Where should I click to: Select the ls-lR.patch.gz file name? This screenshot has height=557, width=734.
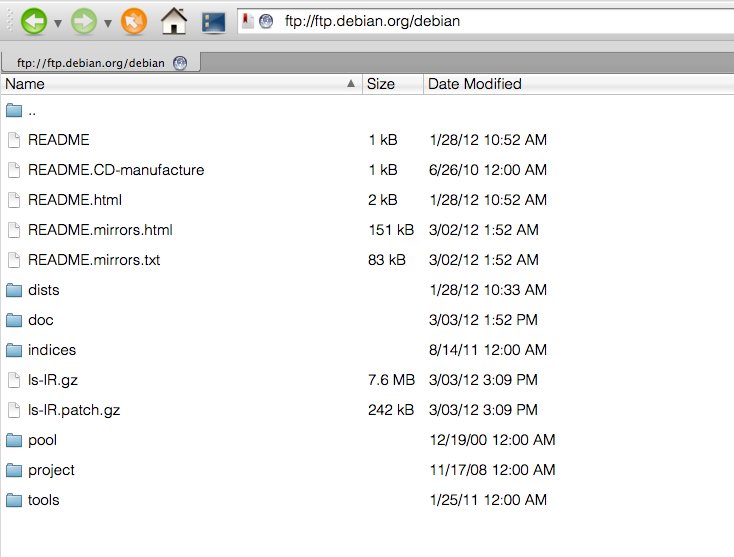click(74, 410)
